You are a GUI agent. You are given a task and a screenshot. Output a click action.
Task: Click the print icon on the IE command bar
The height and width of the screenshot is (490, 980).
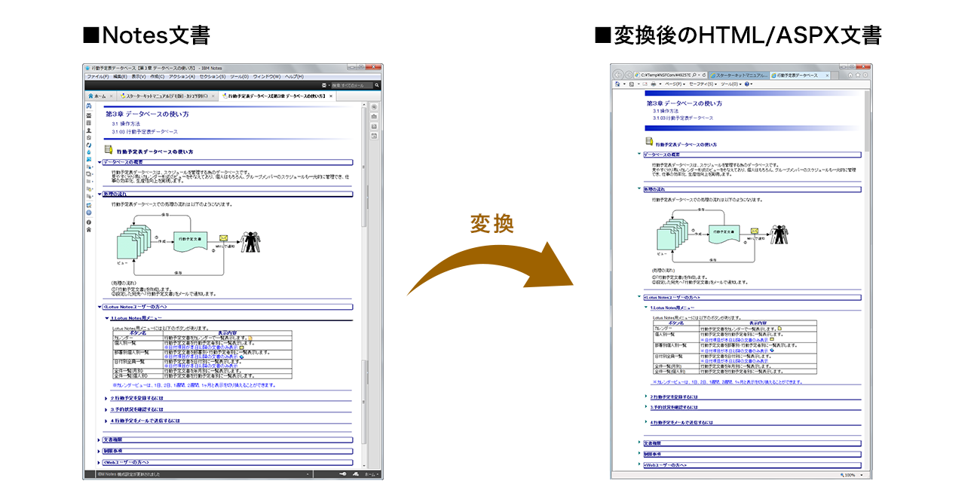click(x=654, y=84)
